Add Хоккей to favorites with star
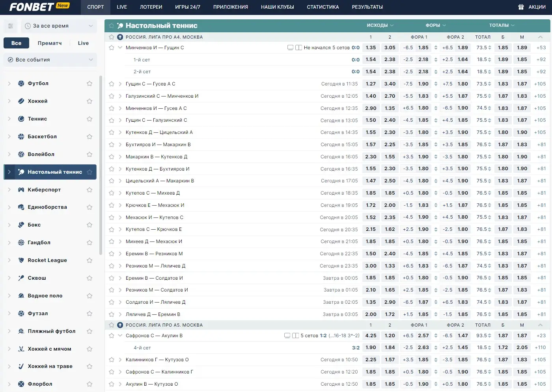The image size is (552, 392). 90,101
